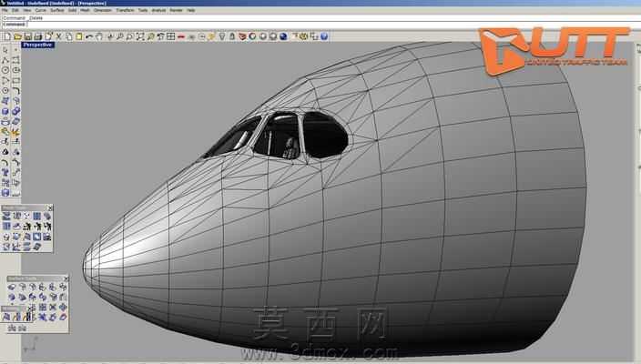Click the Undo arrow icon
The image size is (641, 364).
point(89,36)
